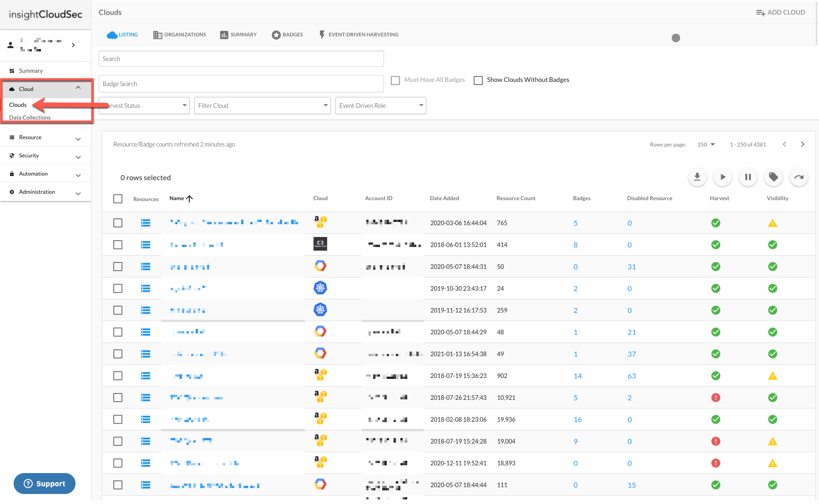Click the user profile avatar icon
The width and height of the screenshot is (819, 504).
pos(10,45)
